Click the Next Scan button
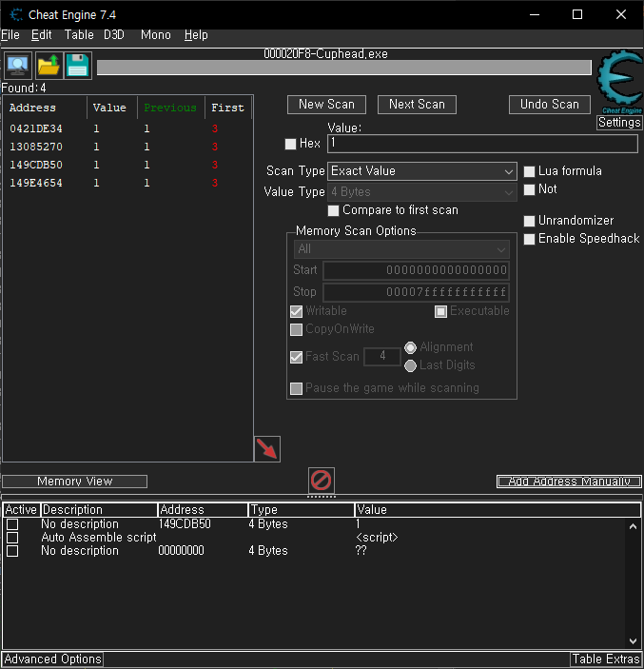The image size is (644, 669). click(x=417, y=105)
